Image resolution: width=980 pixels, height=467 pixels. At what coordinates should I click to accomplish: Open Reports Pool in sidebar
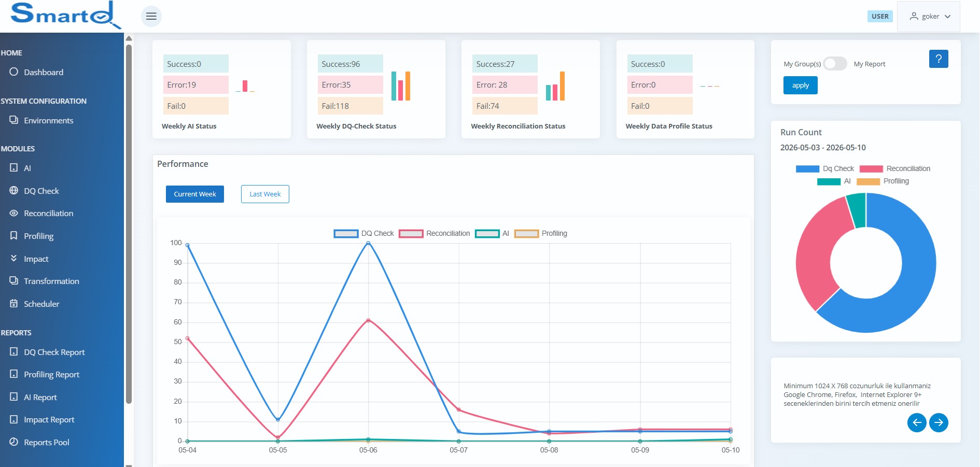click(47, 442)
